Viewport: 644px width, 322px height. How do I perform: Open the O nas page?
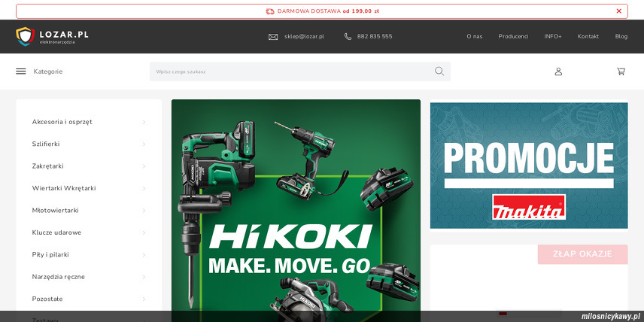click(474, 37)
